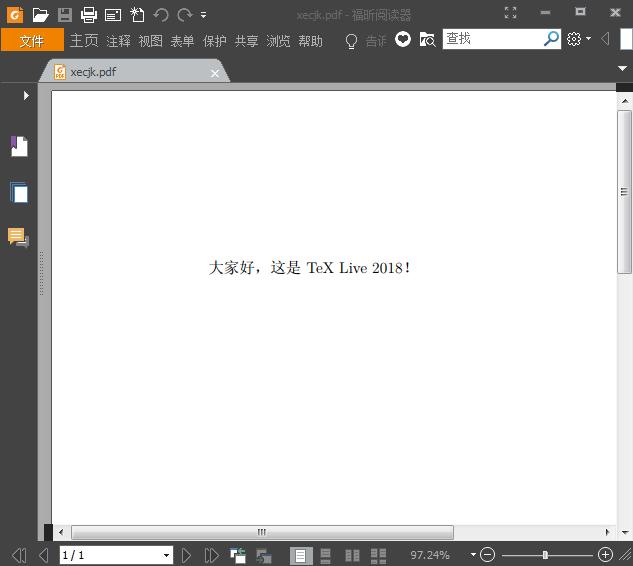This screenshot has width=633, height=566.
Task: Click the horizontal scrollbar thumb
Action: click(x=262, y=532)
